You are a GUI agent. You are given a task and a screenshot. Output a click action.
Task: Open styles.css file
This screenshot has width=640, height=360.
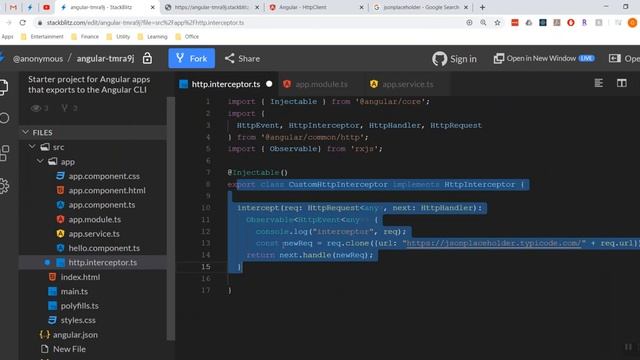pyautogui.click(x=78, y=320)
